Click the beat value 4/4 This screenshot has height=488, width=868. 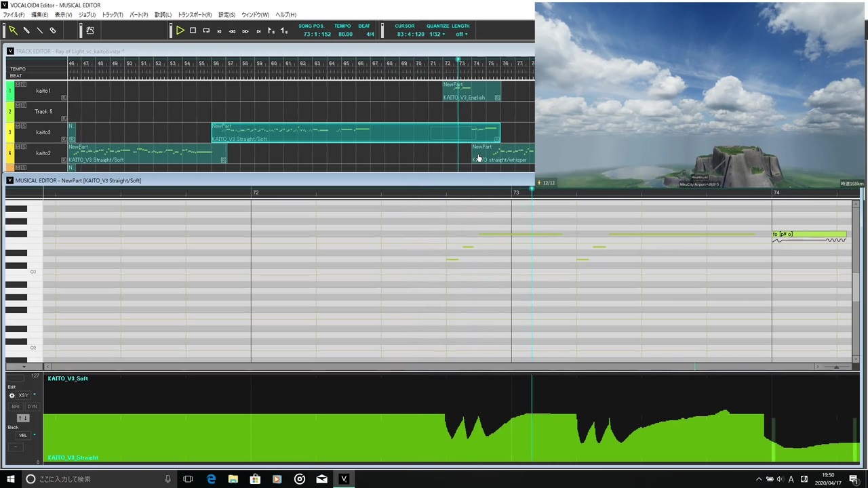[x=370, y=34]
